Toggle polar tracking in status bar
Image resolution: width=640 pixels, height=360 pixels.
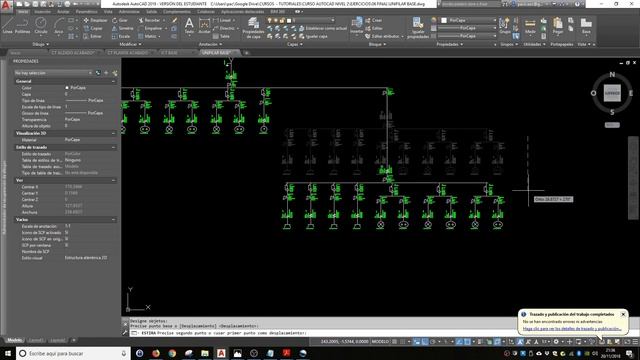click(x=433, y=342)
